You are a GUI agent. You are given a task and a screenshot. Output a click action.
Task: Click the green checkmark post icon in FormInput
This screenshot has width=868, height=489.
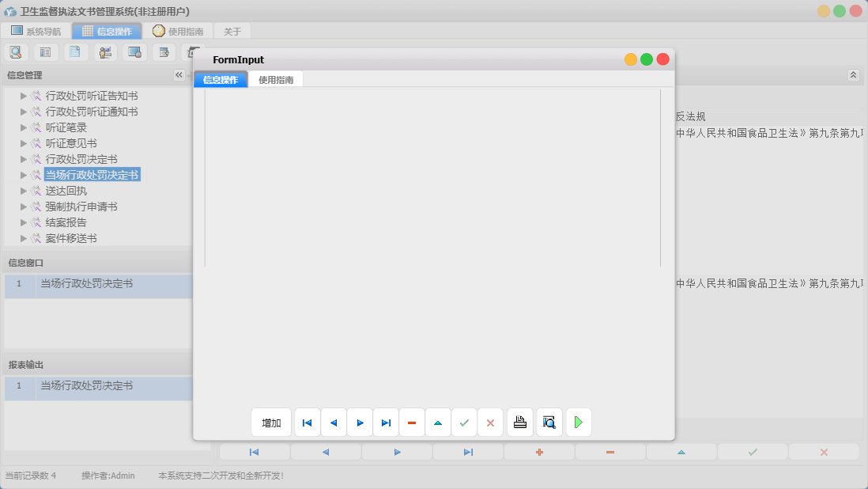pos(465,423)
